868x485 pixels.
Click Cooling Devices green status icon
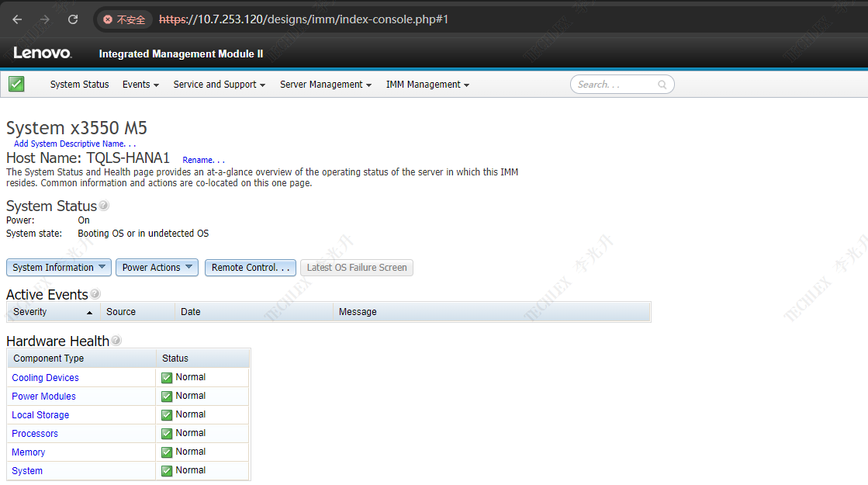(167, 378)
